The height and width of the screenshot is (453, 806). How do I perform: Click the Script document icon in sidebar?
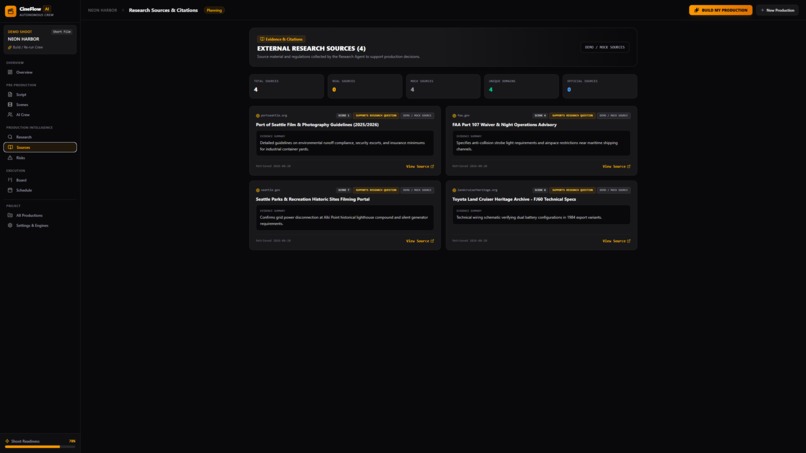[10, 95]
